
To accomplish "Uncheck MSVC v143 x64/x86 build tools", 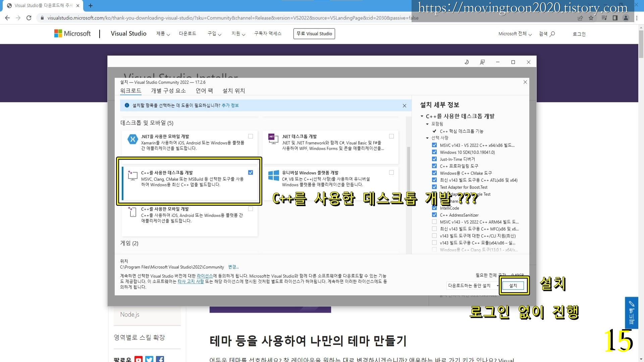I will [x=434, y=145].
